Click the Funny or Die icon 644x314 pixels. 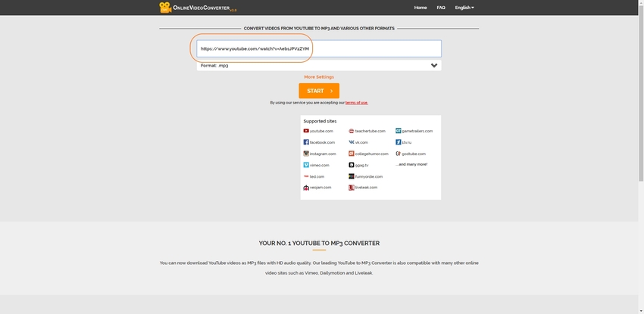[351, 177]
